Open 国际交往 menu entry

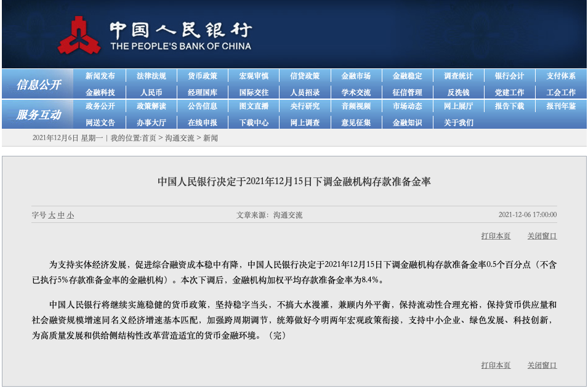coord(254,92)
